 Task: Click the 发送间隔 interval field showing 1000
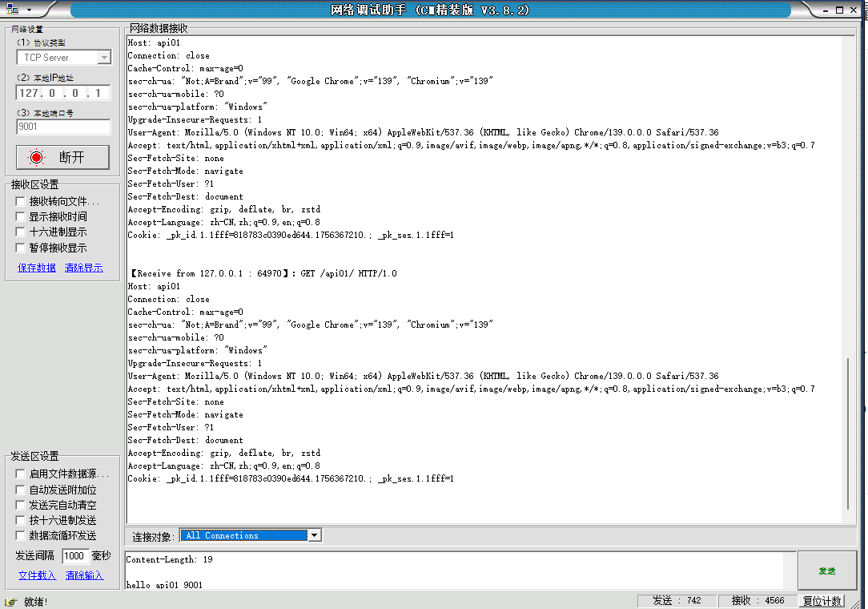74,556
